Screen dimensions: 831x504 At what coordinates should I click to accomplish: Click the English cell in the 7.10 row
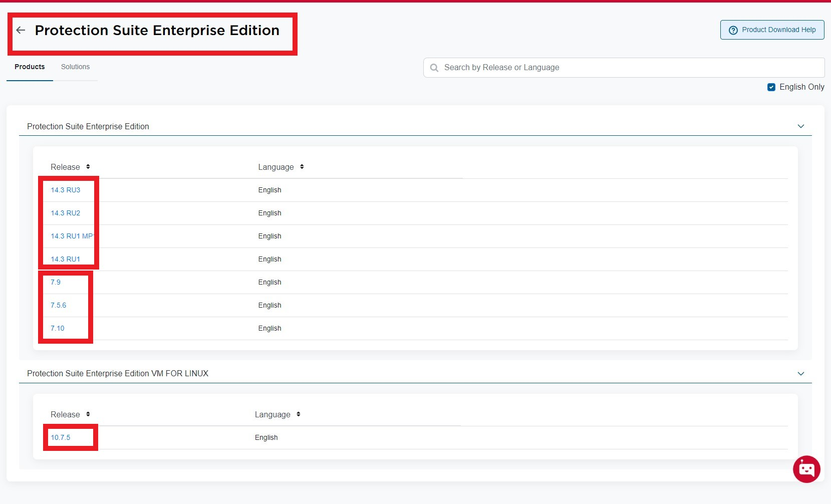(x=269, y=328)
